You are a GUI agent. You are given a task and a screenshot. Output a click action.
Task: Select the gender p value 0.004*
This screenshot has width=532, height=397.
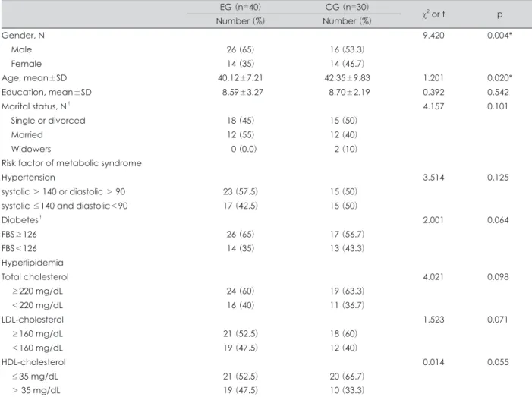(x=499, y=35)
